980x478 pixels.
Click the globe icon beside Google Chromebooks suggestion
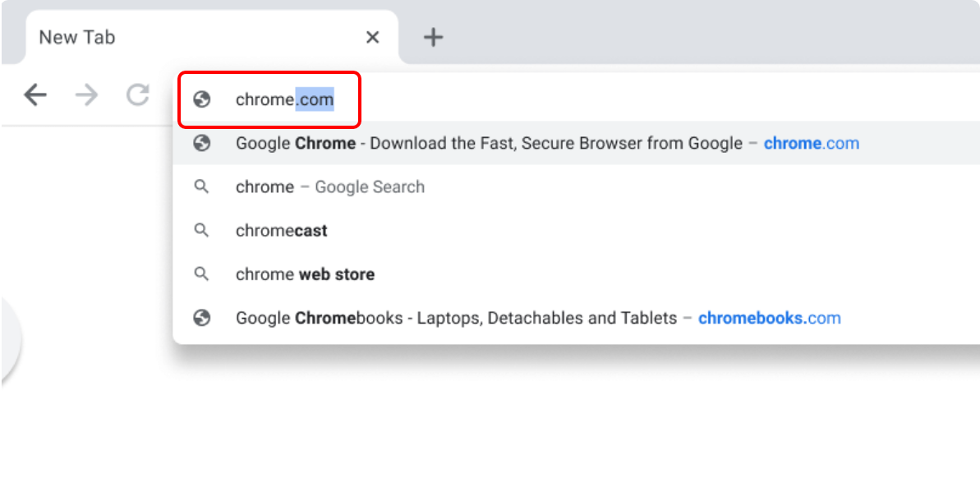click(x=201, y=318)
